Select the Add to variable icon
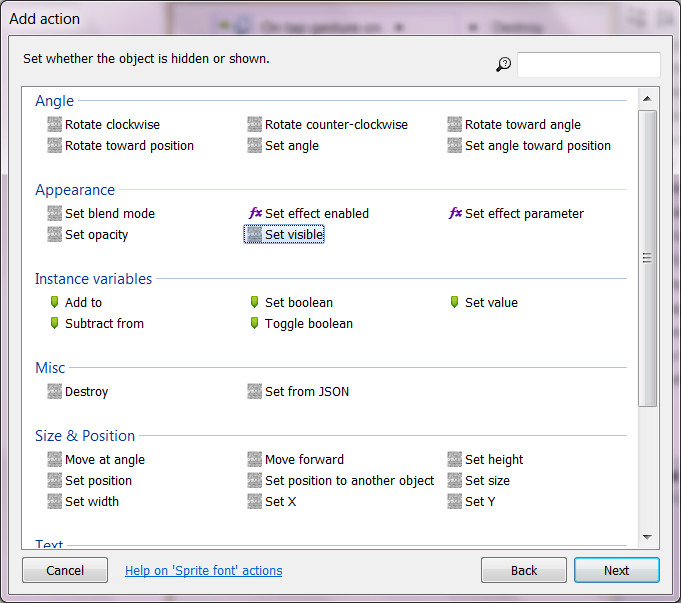681x603 pixels. pos(55,302)
